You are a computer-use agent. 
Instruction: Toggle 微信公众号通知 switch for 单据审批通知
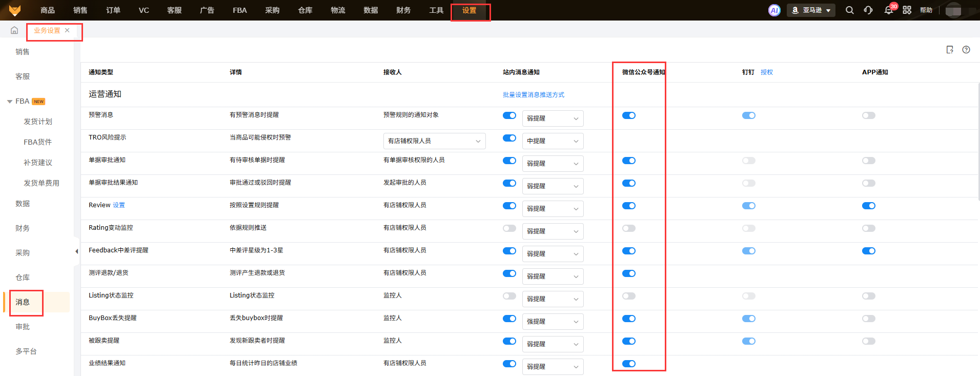[629, 161]
